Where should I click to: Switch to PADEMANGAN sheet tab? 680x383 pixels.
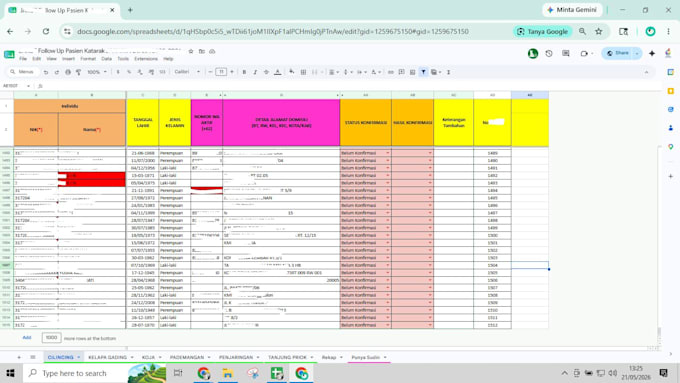[x=187, y=357]
